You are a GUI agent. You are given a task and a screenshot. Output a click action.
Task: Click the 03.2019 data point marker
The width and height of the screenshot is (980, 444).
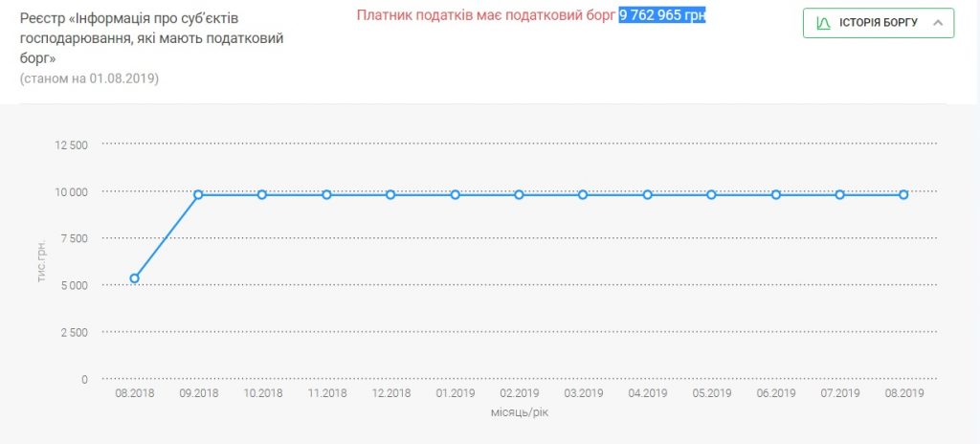[x=583, y=194]
